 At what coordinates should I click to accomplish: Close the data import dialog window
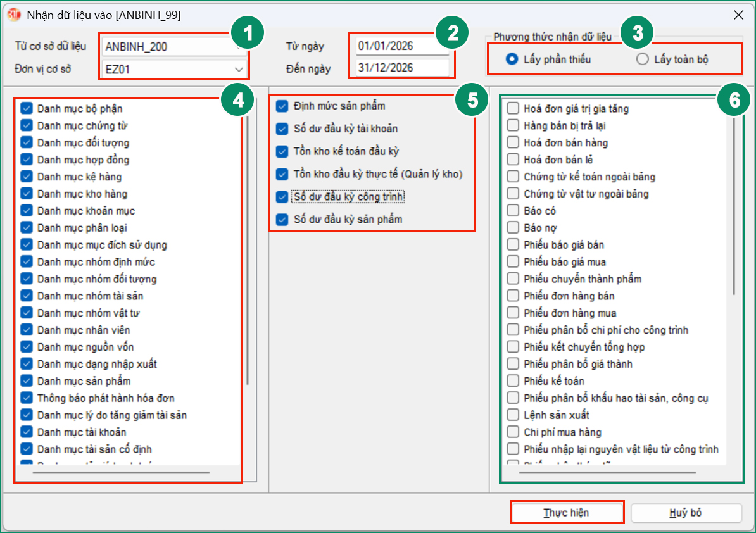738,14
